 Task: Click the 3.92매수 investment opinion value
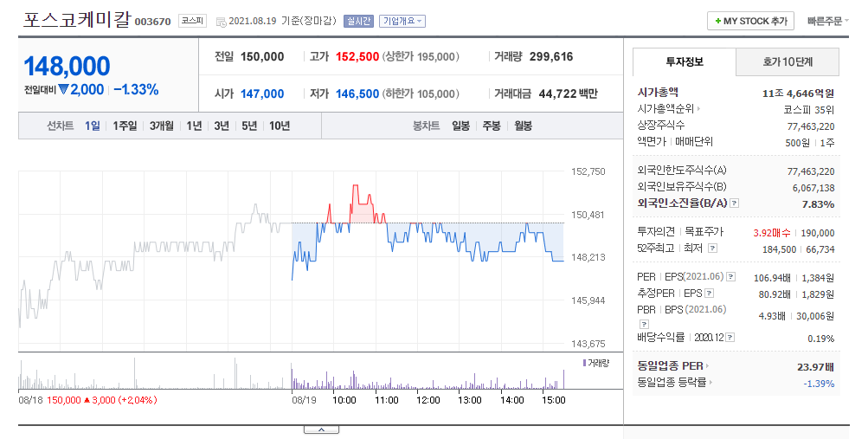(x=772, y=233)
